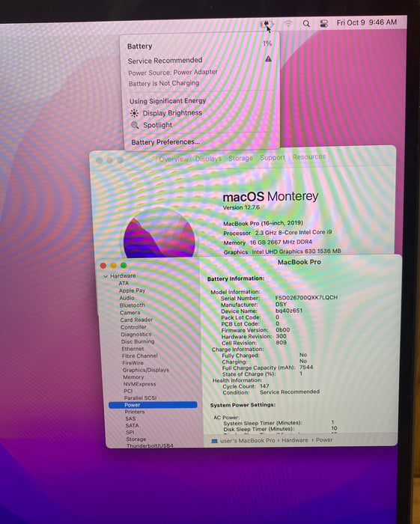The width and height of the screenshot is (420, 524).
Task: Switch to the Support tab
Action: [x=273, y=157]
